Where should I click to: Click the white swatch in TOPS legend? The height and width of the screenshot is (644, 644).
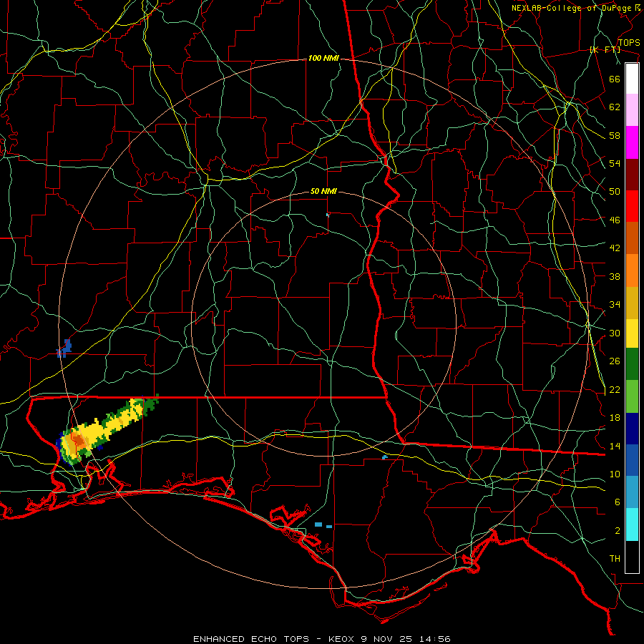click(632, 79)
